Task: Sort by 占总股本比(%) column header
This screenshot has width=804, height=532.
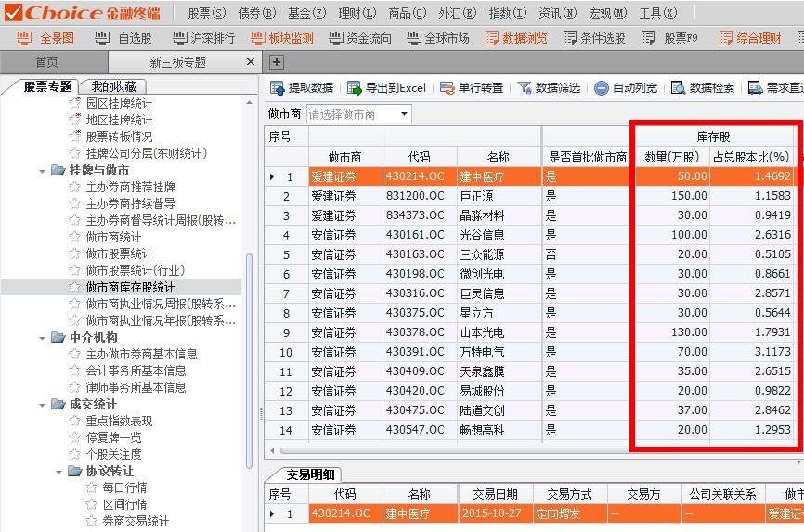Action: pos(751,157)
